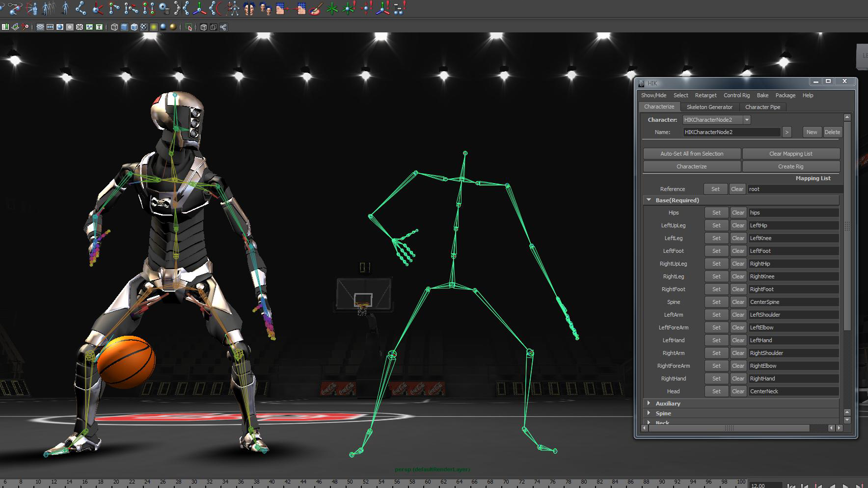The image size is (868, 488).
Task: Toggle X-ray joints display icon
Action: click(x=223, y=27)
